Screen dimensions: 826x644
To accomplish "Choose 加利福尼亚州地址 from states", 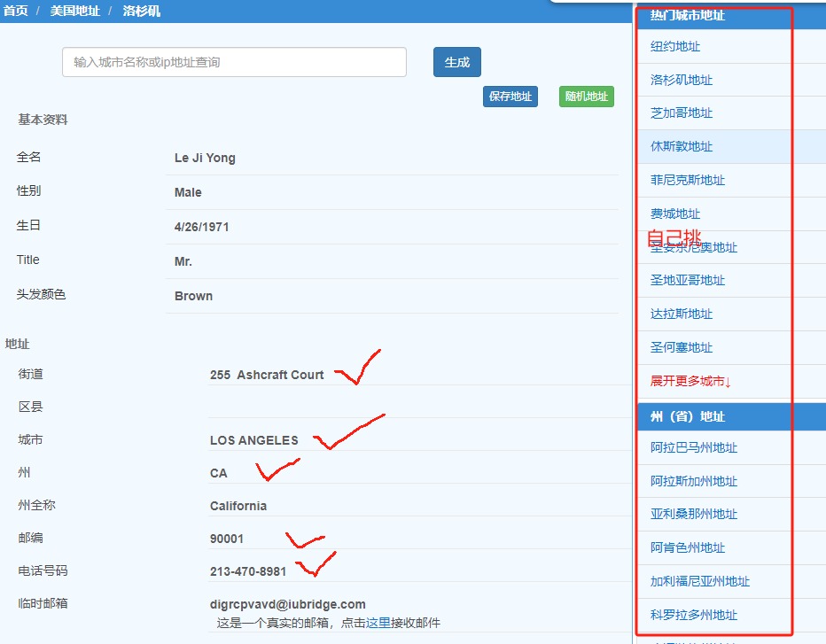I will [700, 582].
